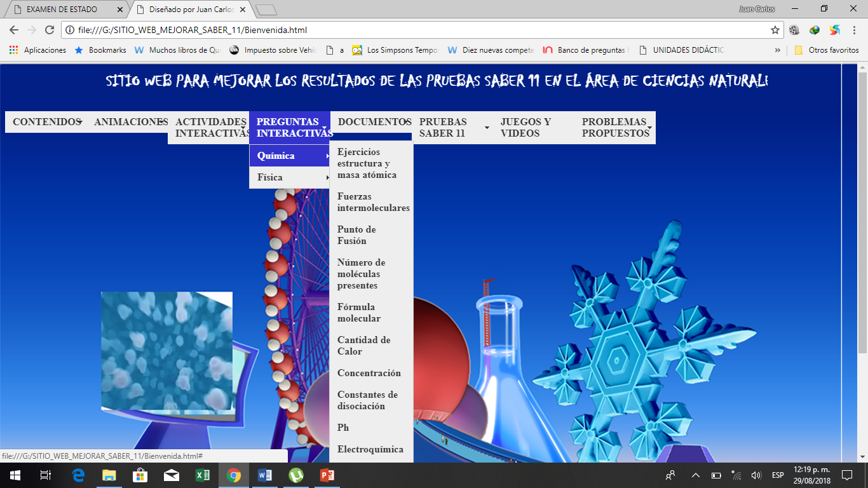Click the browser back arrow
Screen dimensions: 868x488
pos(14,30)
